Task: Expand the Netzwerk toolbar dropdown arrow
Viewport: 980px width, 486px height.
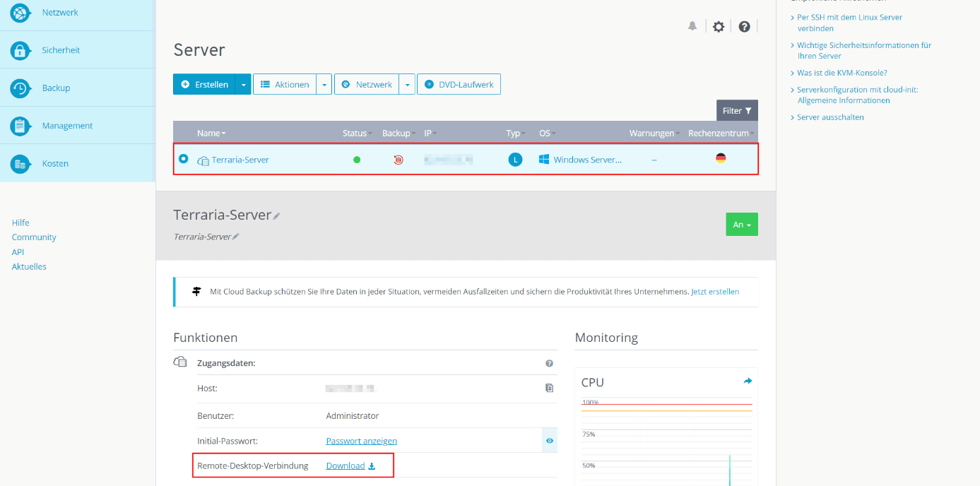Action: (x=407, y=84)
